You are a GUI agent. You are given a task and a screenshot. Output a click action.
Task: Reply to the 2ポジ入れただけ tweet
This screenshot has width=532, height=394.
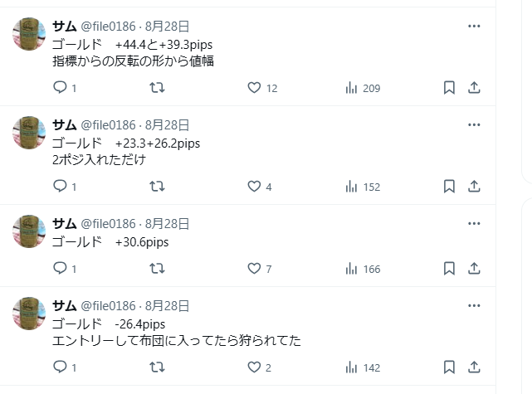click(60, 187)
